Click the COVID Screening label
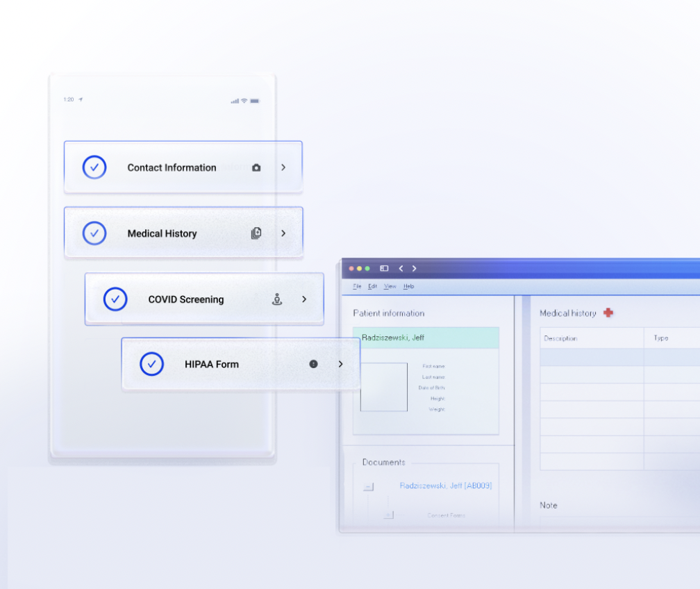The height and width of the screenshot is (589, 700). pos(186,299)
